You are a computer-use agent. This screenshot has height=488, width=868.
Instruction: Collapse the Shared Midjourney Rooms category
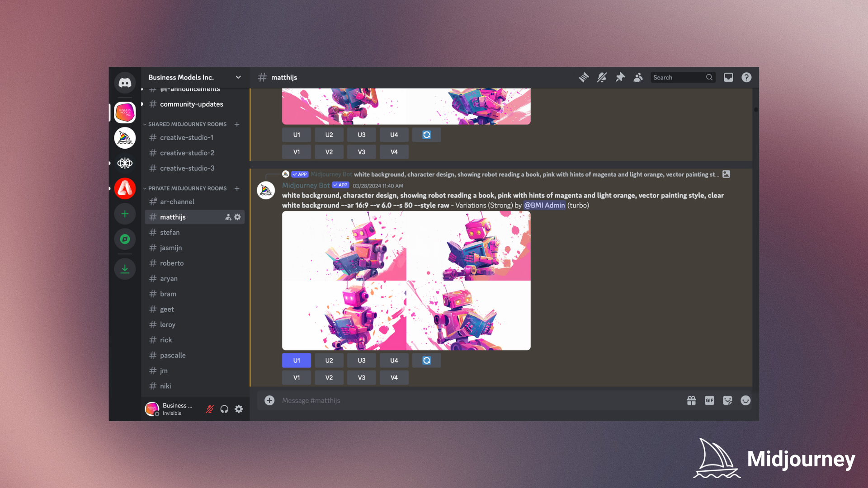pos(187,124)
